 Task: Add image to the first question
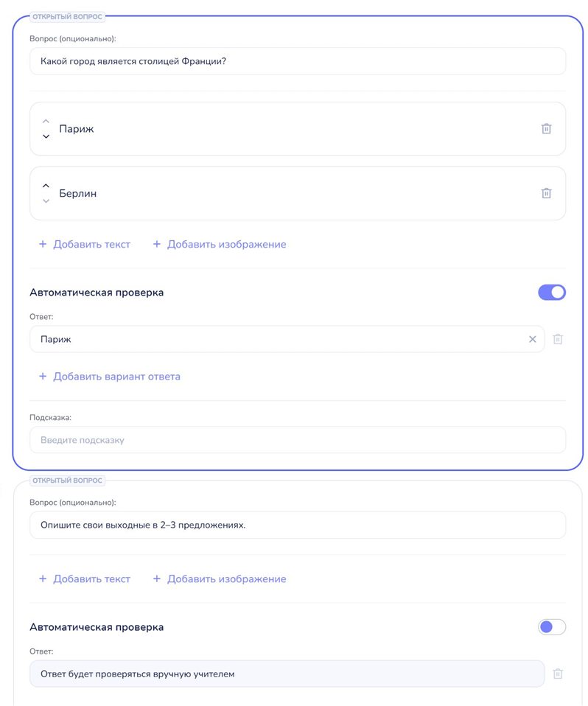pyautogui.click(x=220, y=244)
